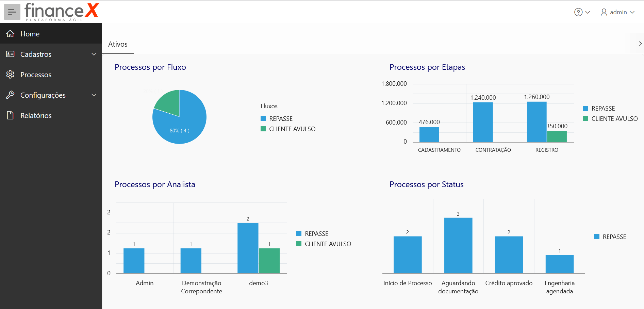Click the CONTRATAÇÃO axis label
This screenshot has width=644, height=309.
[x=493, y=150]
